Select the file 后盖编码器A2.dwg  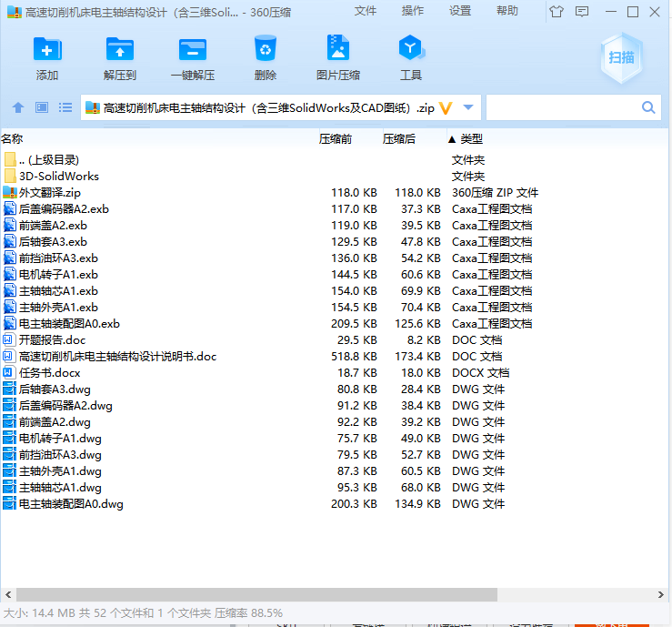[65, 406]
